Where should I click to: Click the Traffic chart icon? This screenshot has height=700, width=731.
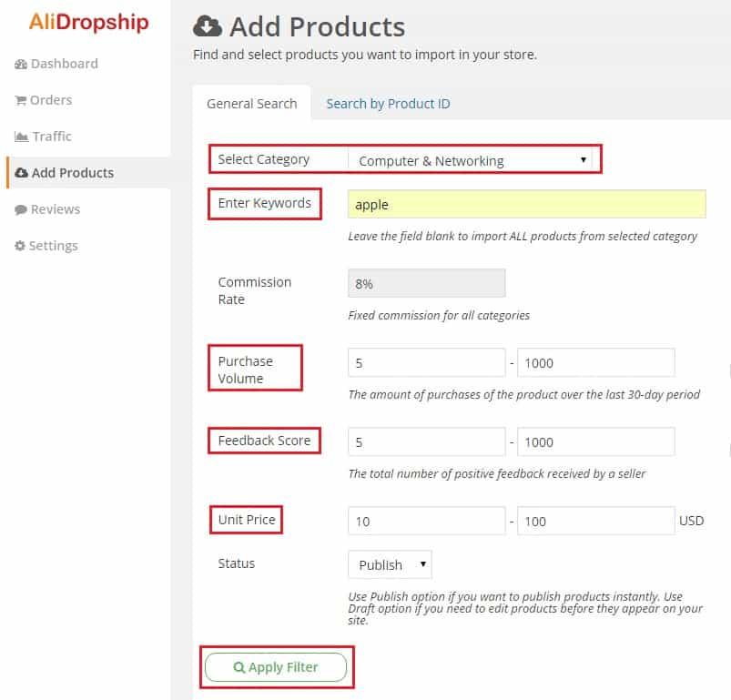click(21, 137)
